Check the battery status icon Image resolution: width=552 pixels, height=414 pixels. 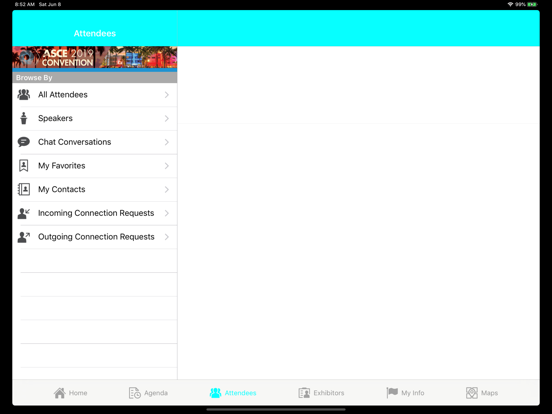pos(532,4)
